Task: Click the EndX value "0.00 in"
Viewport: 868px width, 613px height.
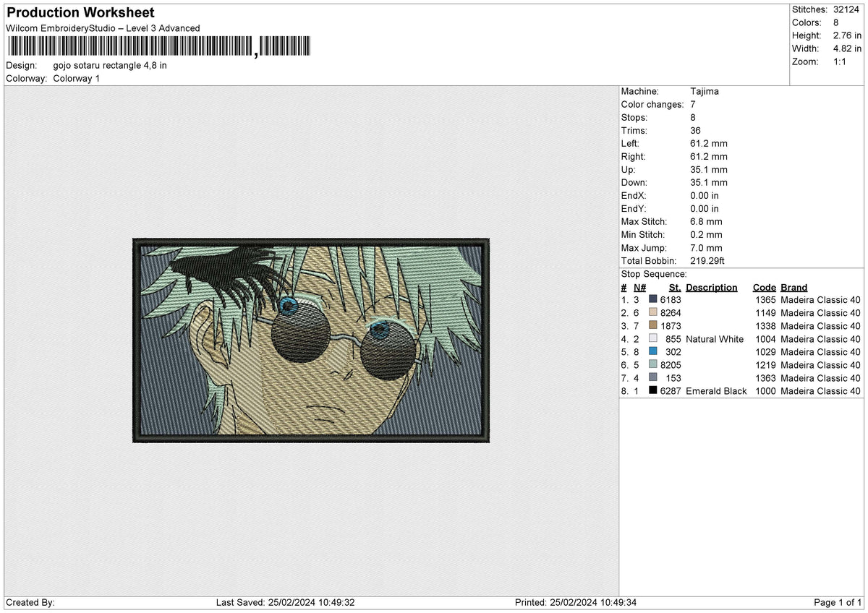Action: (705, 196)
